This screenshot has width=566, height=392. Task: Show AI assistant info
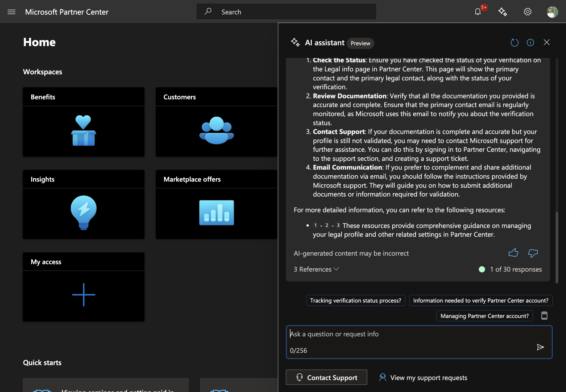point(530,43)
